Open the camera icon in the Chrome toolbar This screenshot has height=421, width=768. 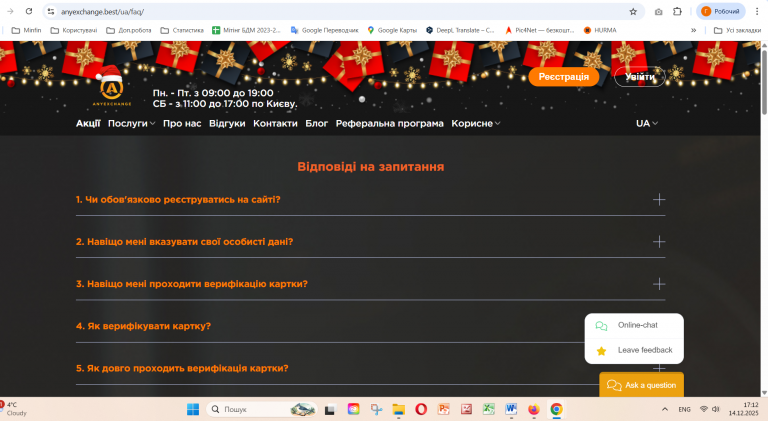[658, 11]
